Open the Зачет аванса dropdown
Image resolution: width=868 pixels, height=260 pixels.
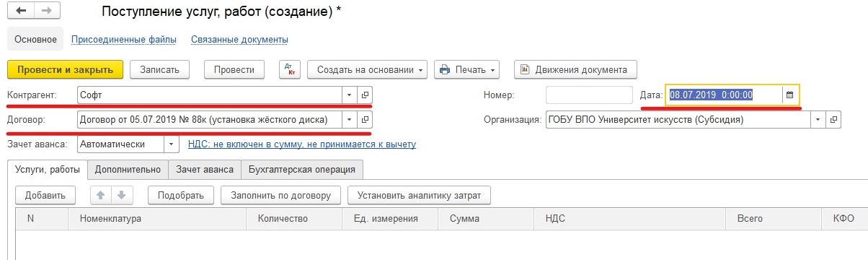(x=172, y=144)
